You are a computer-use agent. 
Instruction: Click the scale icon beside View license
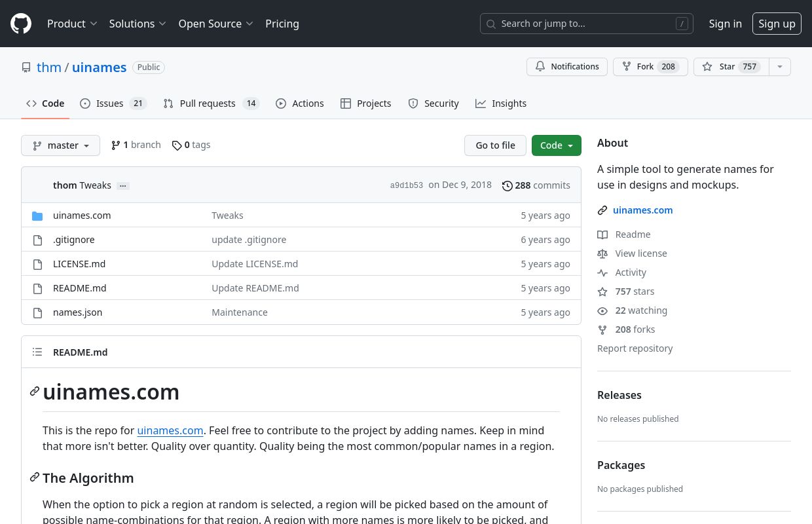(602, 253)
